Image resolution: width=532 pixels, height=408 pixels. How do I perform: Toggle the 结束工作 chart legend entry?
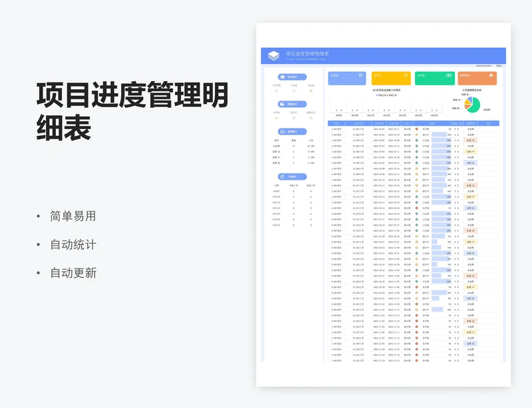392,95
